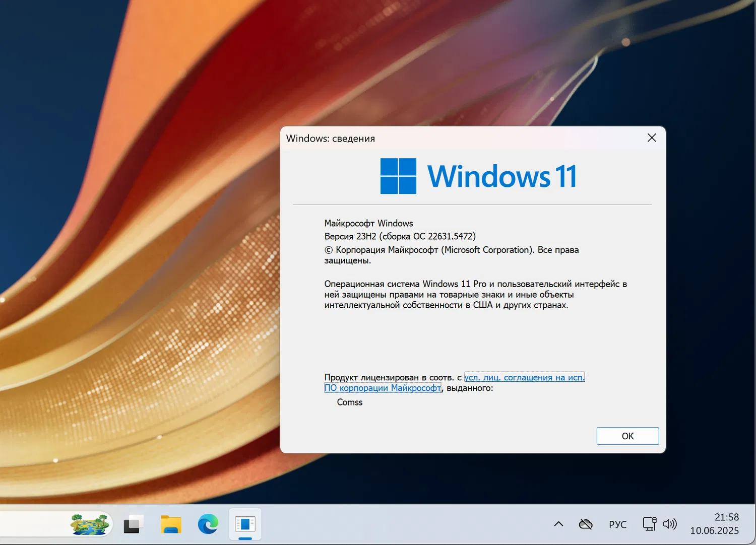This screenshot has width=756, height=545.
Task: Open OneDrive from the system tray
Action: (586, 524)
